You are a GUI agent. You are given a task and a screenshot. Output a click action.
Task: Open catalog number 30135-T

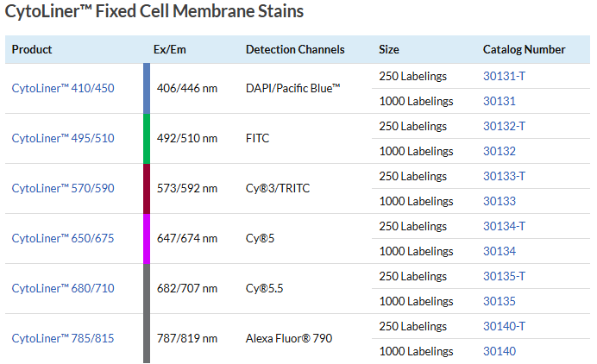(x=504, y=276)
